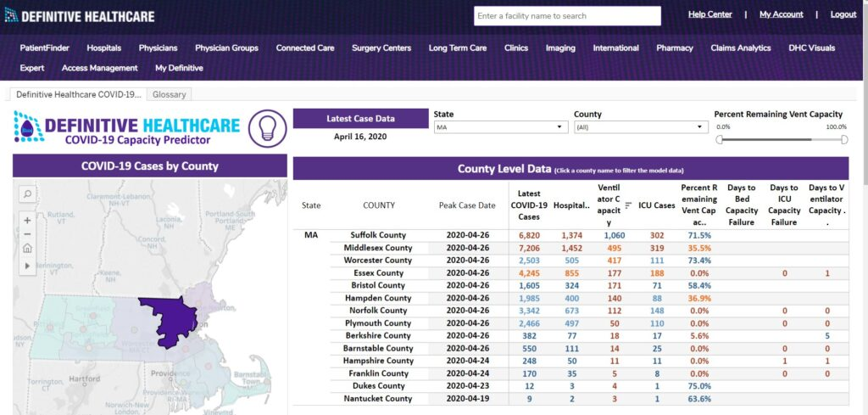Filter by Essex County

(x=378, y=272)
